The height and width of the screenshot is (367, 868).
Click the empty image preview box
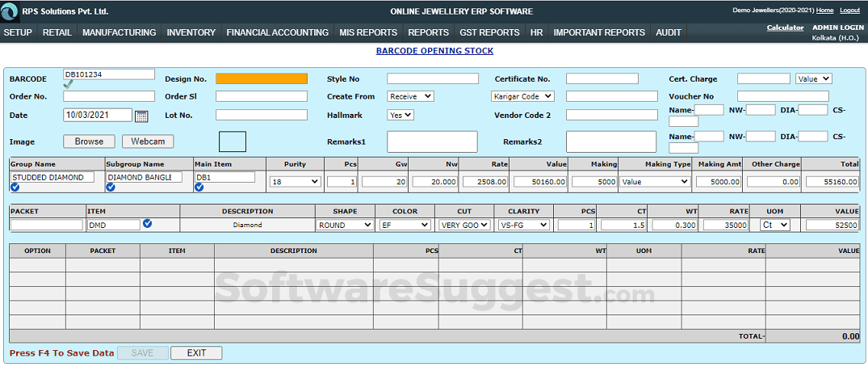[233, 141]
